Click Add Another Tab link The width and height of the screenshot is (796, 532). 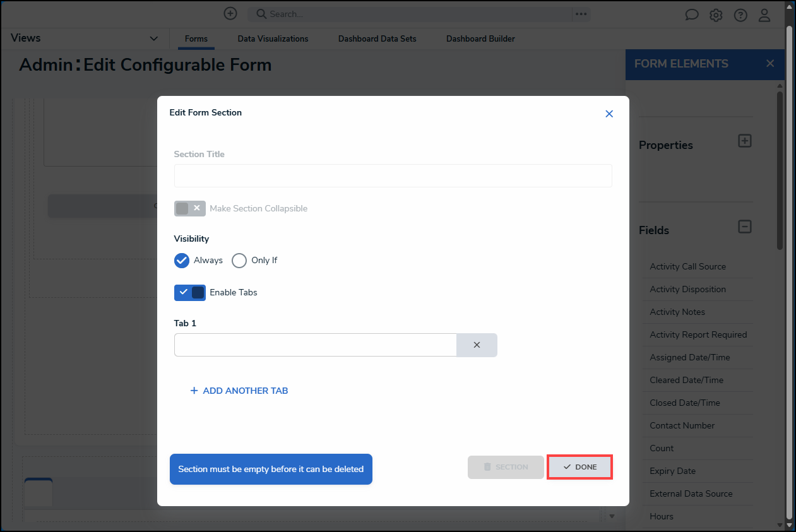tap(239, 391)
